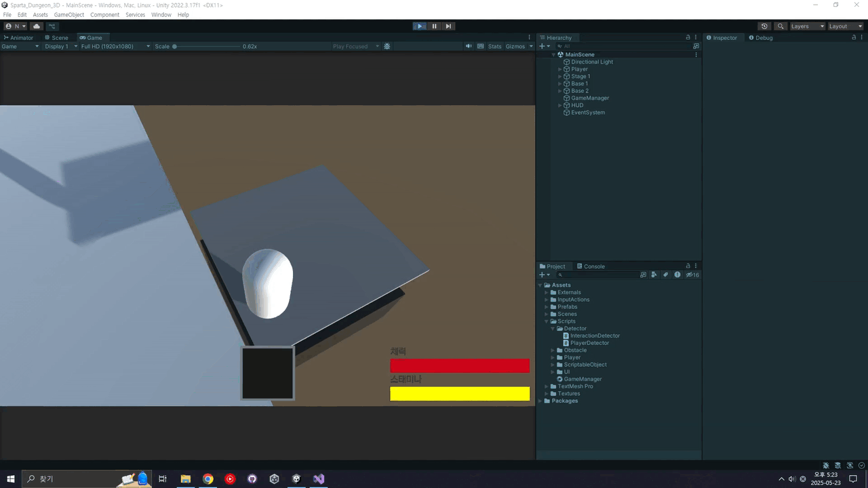Open the Window menu
The image size is (868, 488).
click(x=161, y=14)
